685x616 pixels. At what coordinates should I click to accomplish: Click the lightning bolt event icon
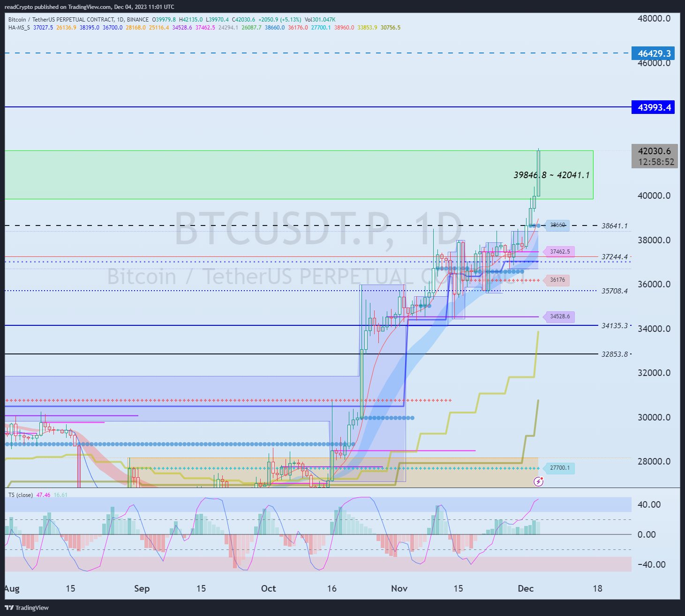pyautogui.click(x=539, y=481)
